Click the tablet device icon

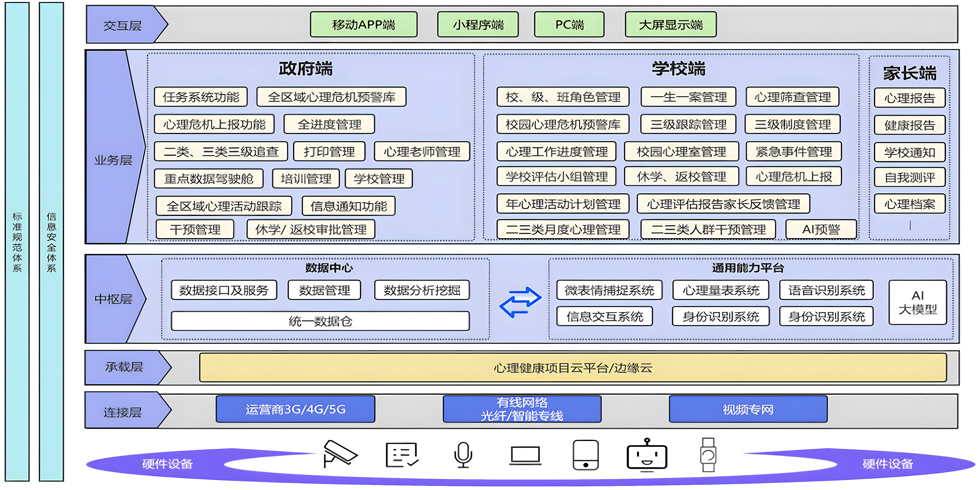585,455
